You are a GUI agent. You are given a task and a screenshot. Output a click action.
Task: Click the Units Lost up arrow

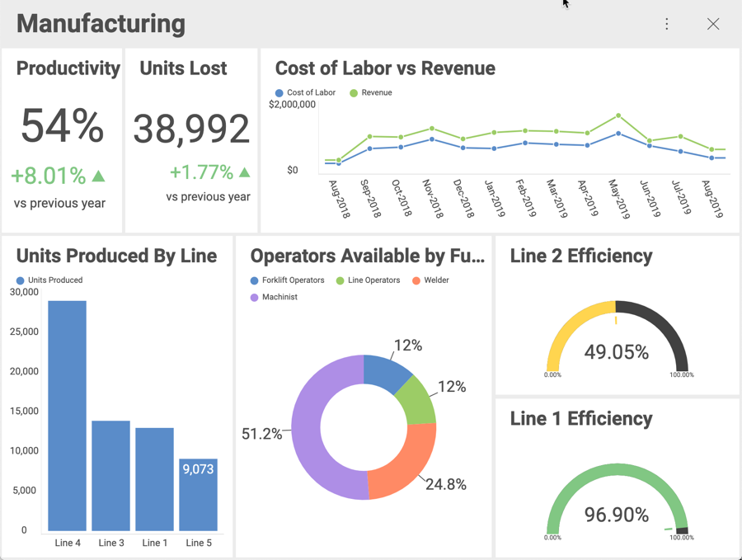pyautogui.click(x=244, y=172)
